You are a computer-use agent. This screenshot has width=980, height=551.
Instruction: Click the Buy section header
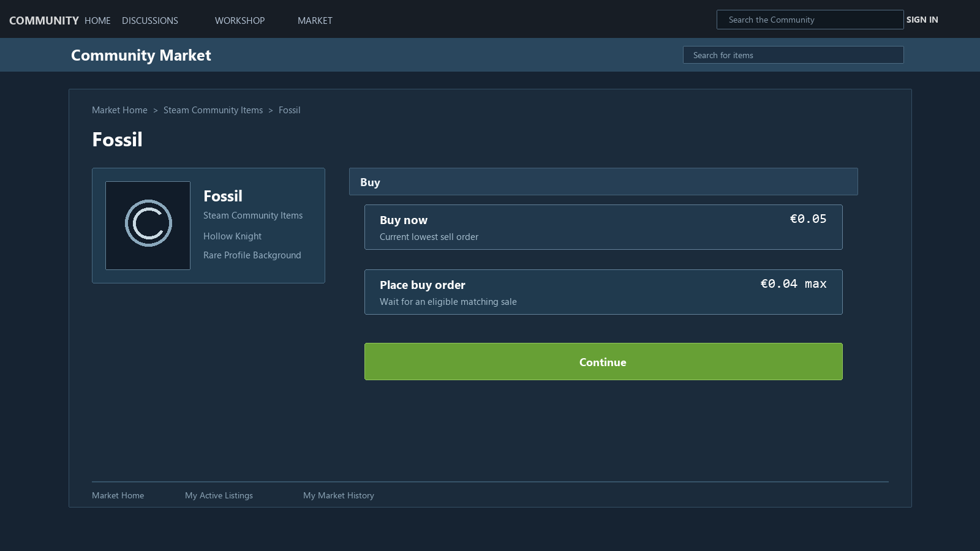[603, 182]
